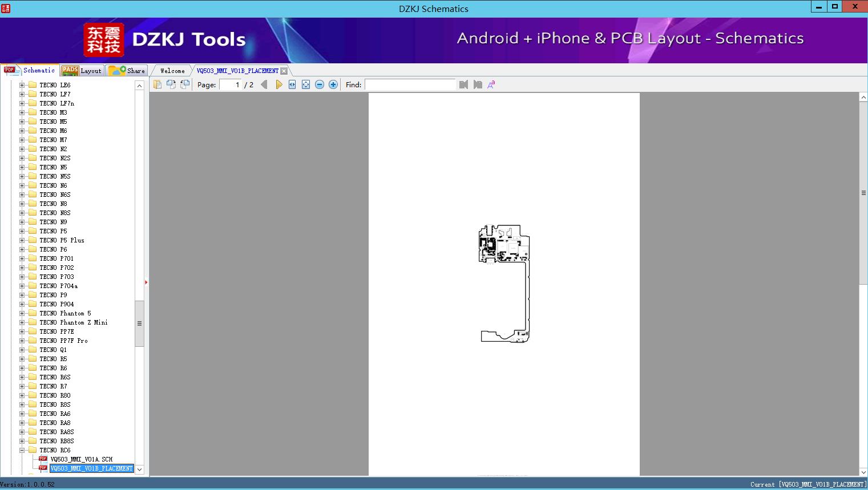Click the page number input field
The image size is (868, 490).
pyautogui.click(x=230, y=84)
